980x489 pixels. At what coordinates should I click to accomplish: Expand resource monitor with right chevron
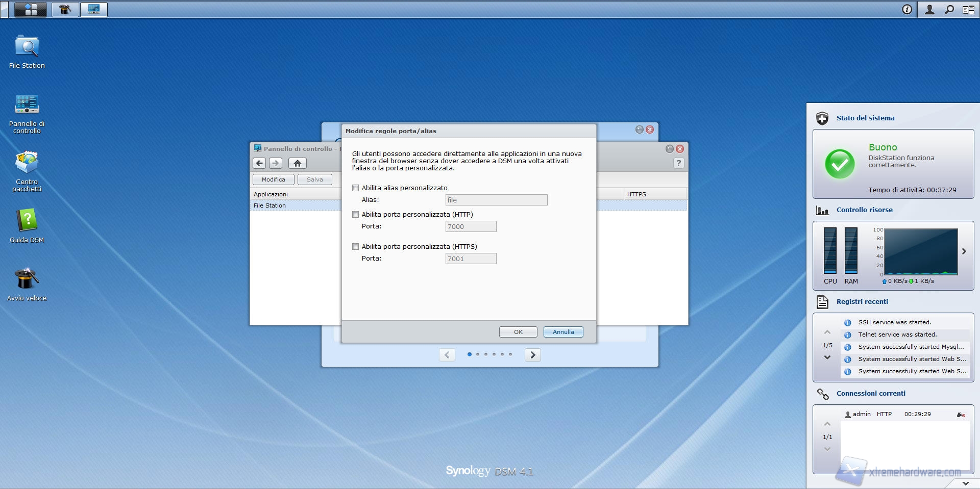(x=964, y=251)
